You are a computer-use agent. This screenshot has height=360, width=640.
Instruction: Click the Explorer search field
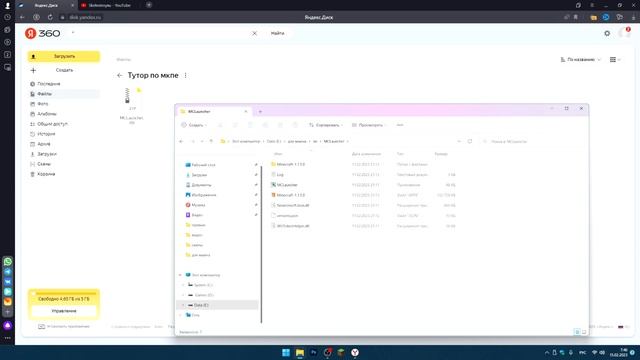coord(533,141)
